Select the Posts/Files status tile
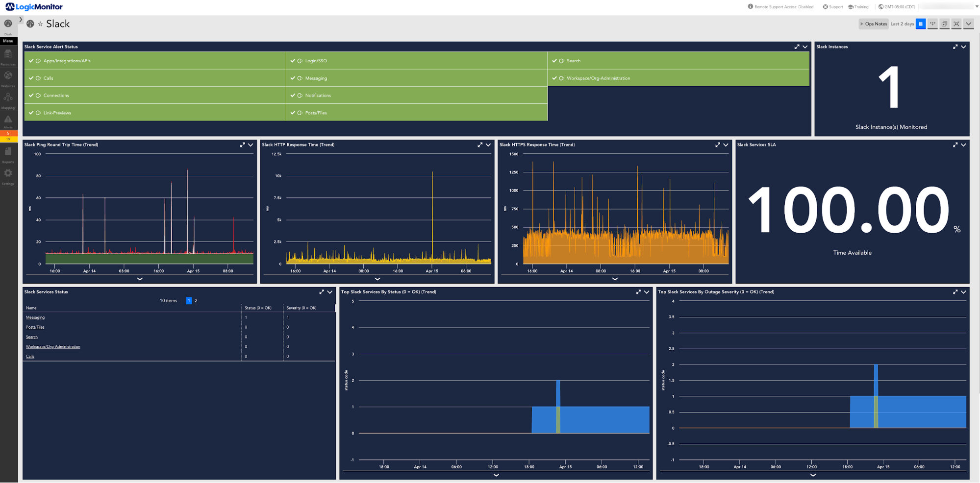Image resolution: width=980 pixels, height=483 pixels. tap(417, 113)
